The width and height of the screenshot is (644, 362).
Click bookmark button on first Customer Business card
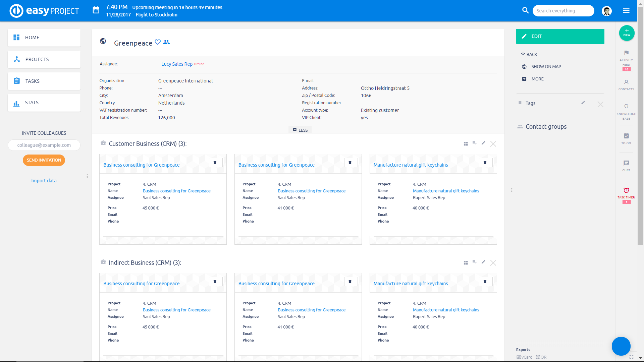click(x=215, y=163)
